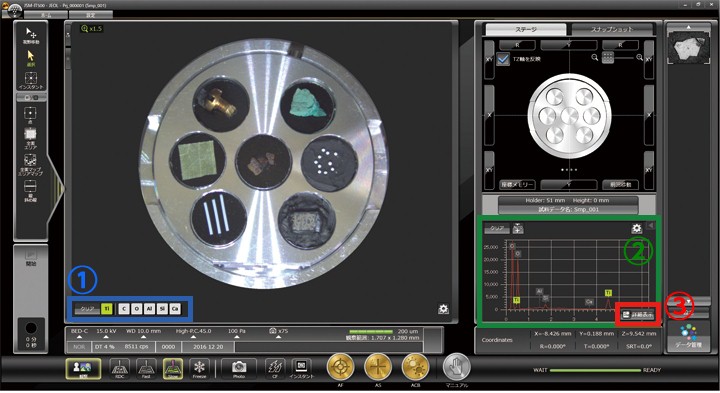Uncheck the TZ軸を反映 checkbox
The width and height of the screenshot is (720, 393).
pyautogui.click(x=503, y=59)
